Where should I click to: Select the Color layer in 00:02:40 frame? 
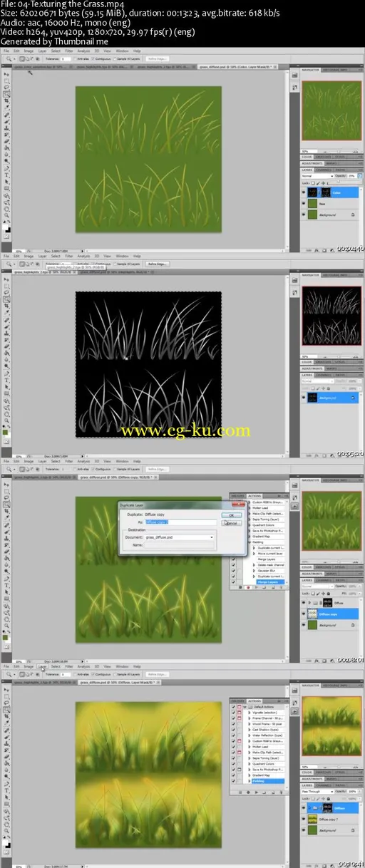pyautogui.click(x=333, y=192)
